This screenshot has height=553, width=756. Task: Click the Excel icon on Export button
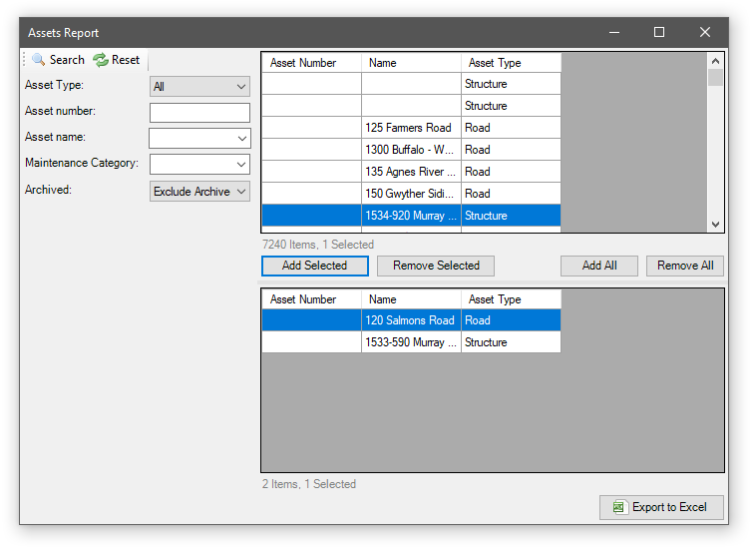click(619, 507)
